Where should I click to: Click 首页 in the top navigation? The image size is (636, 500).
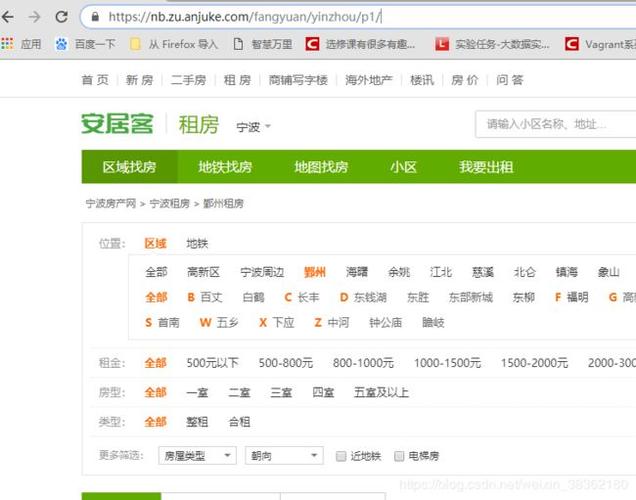(x=95, y=80)
